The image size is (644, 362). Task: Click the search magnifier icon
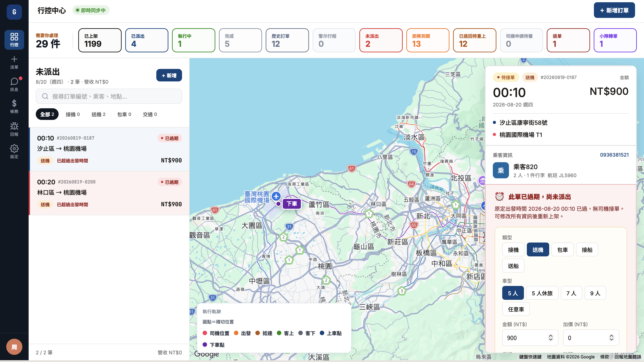click(45, 96)
